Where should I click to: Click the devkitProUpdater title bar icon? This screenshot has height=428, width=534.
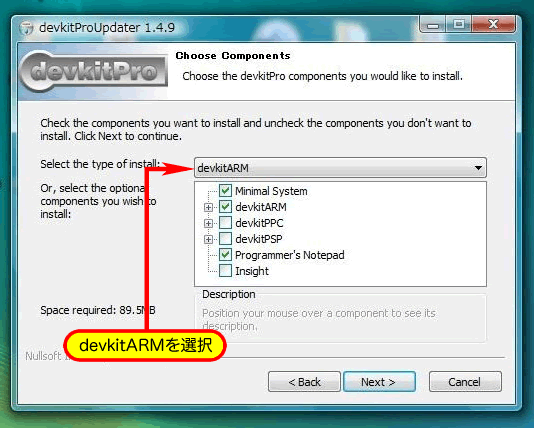coord(26,28)
